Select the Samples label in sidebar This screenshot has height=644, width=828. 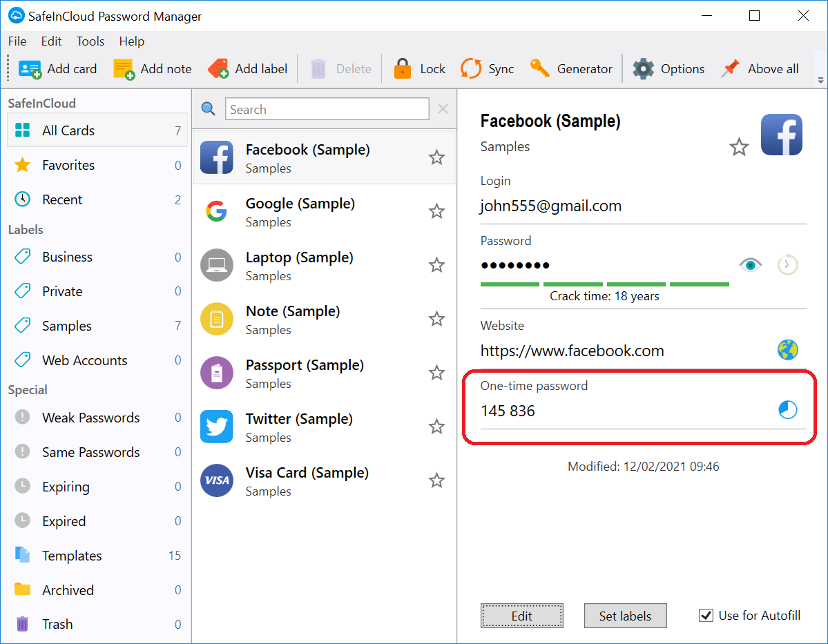[97, 326]
